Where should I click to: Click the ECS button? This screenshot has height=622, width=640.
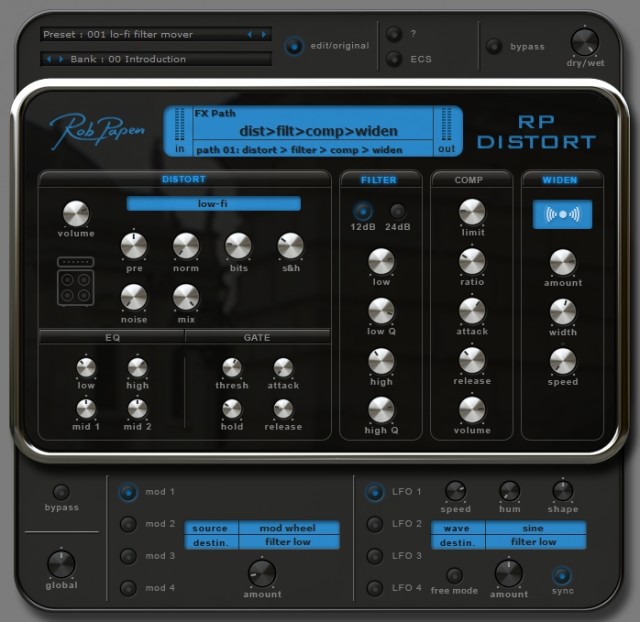(394, 59)
